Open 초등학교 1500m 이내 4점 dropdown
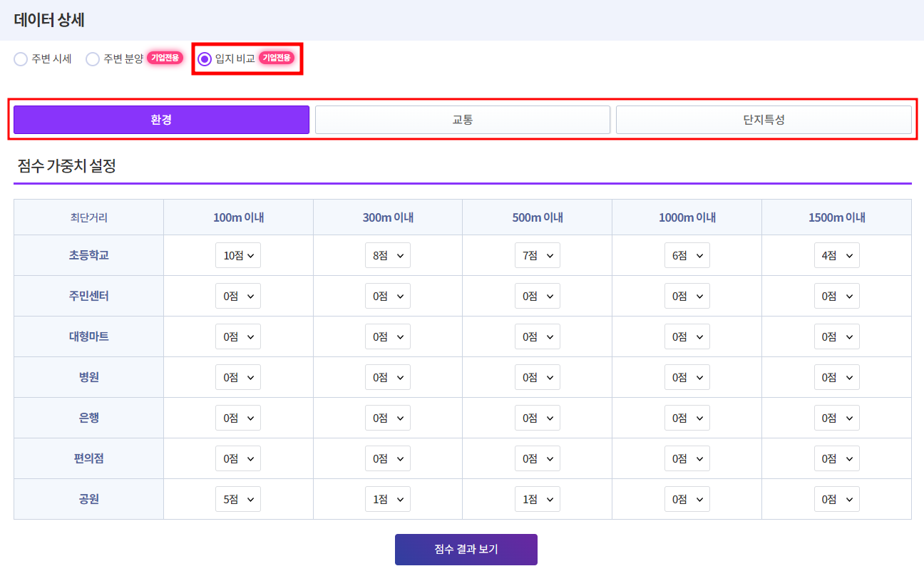The image size is (924, 576). (836, 255)
